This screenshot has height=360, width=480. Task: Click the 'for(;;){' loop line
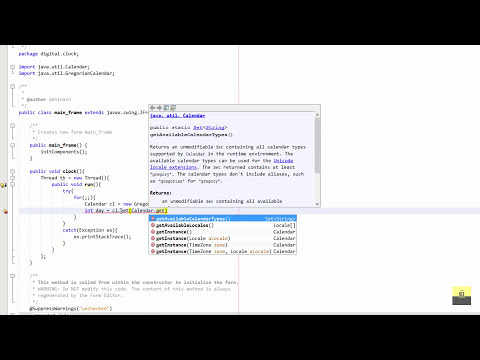[85, 197]
